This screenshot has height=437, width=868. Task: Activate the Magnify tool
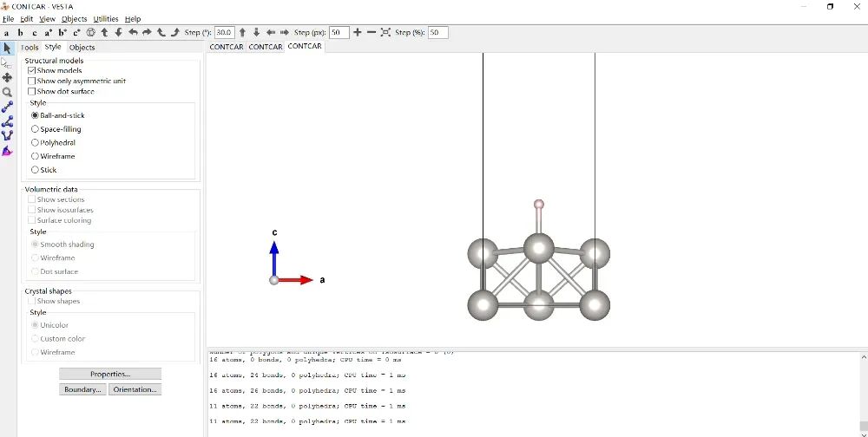(7, 92)
